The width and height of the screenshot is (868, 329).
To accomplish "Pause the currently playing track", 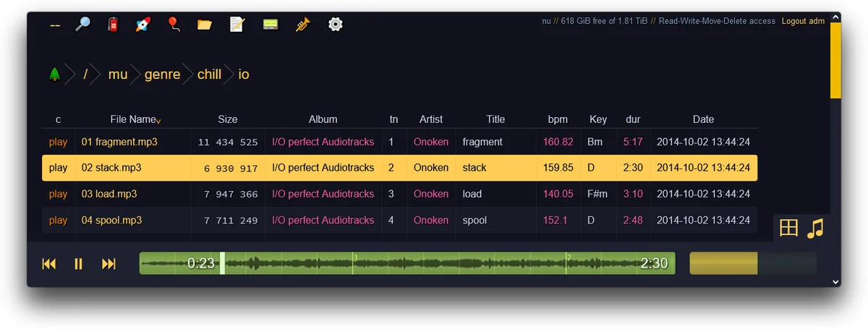I will (79, 264).
